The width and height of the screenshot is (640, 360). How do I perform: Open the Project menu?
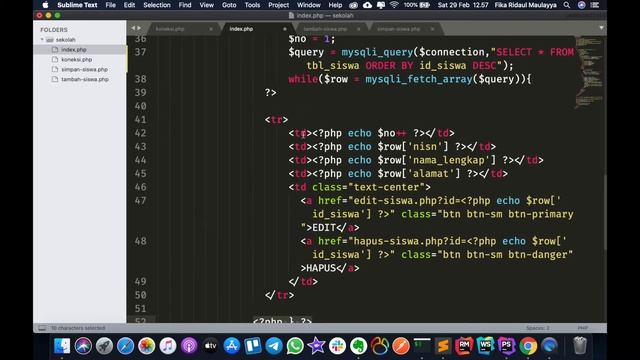[x=278, y=5]
